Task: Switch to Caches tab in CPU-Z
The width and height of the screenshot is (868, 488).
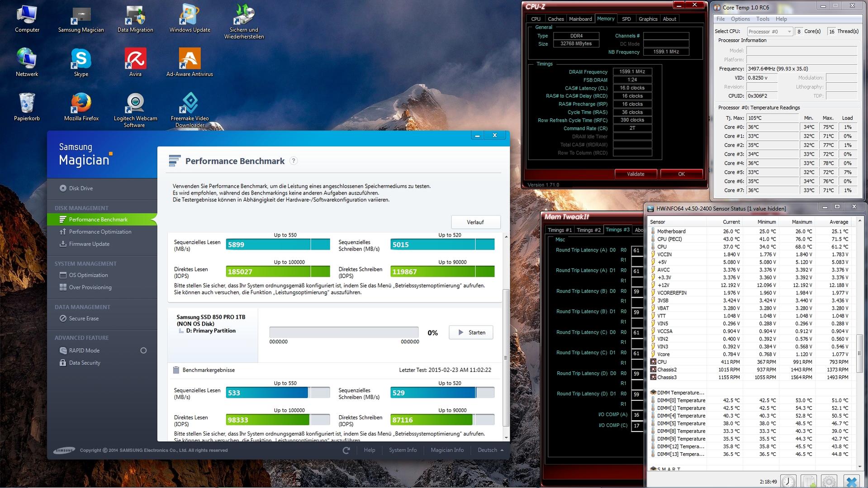Action: [x=556, y=19]
